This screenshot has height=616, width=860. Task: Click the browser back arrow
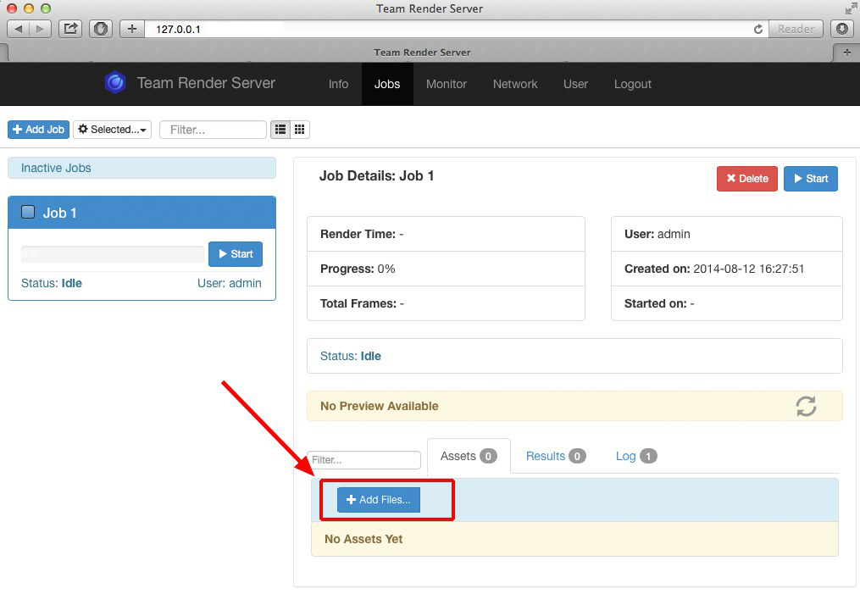click(19, 29)
